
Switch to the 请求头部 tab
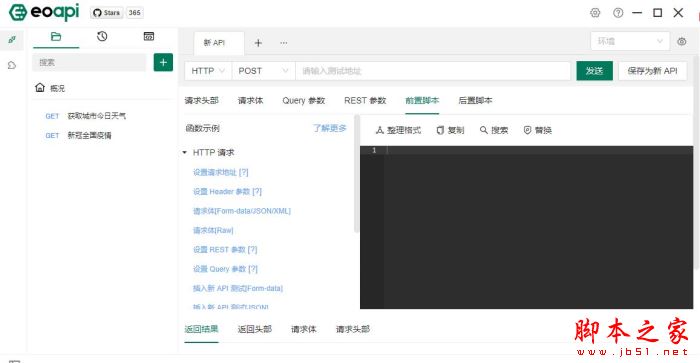tap(202, 100)
